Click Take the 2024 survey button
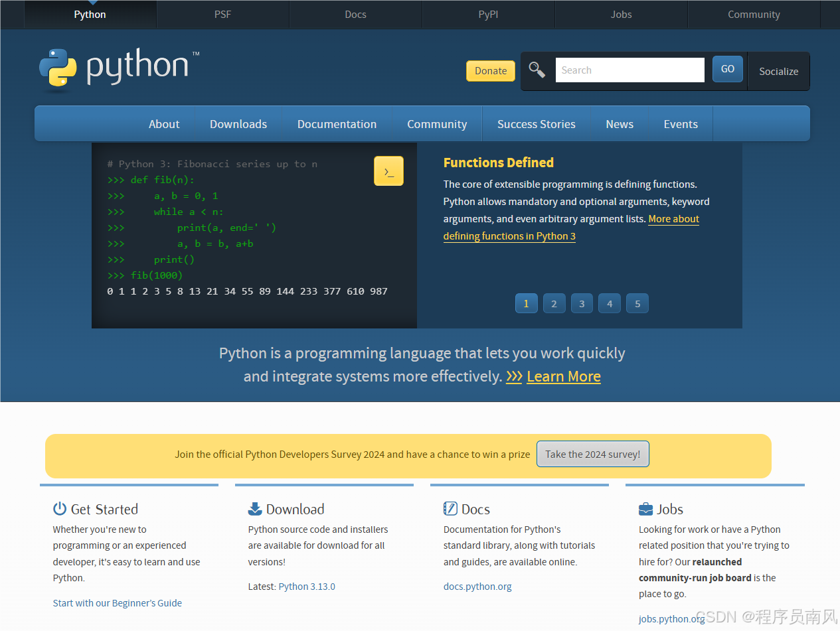The image size is (840, 631). 593,454
